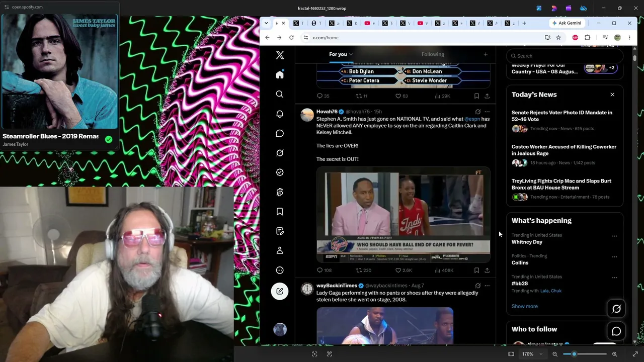
Task: Click the Ask Gemini button
Action: 567,23
